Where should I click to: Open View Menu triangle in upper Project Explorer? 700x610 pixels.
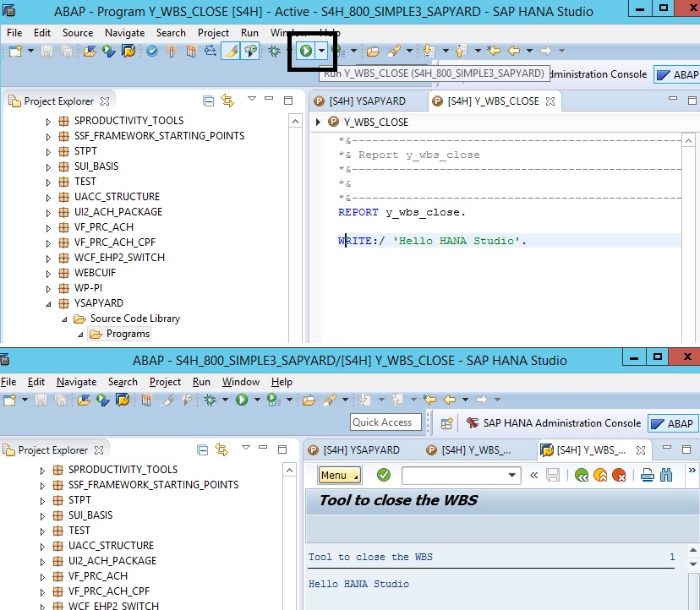(x=252, y=98)
